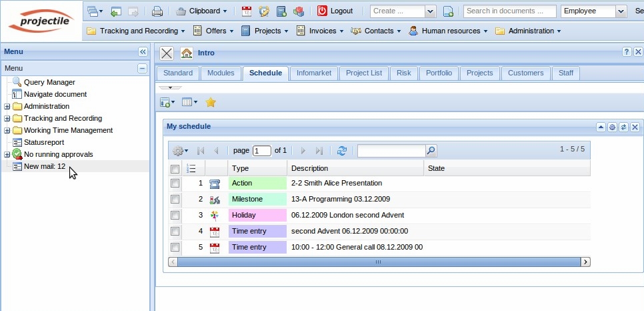
Task: Open the Create combo box dropdown
Action: pyautogui.click(x=430, y=11)
